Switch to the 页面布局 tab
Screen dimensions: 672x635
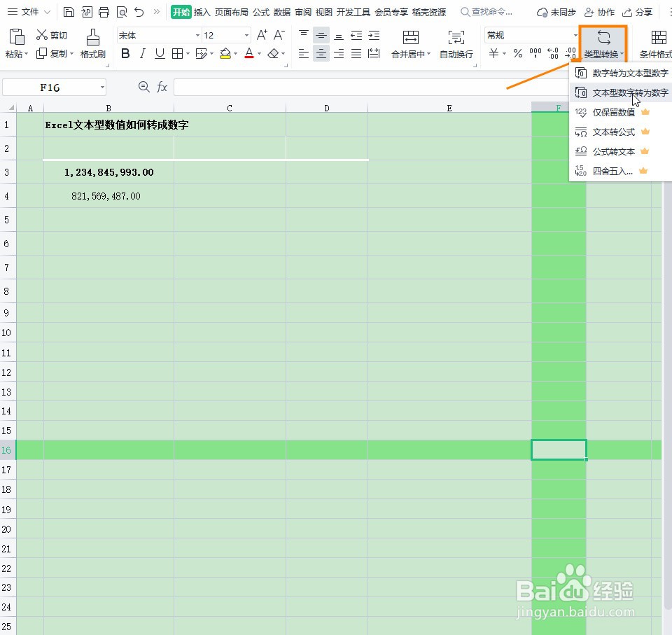pyautogui.click(x=232, y=12)
